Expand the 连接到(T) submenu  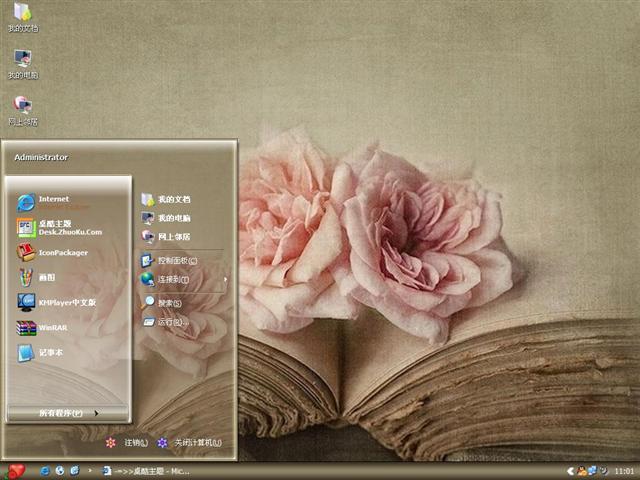point(184,279)
